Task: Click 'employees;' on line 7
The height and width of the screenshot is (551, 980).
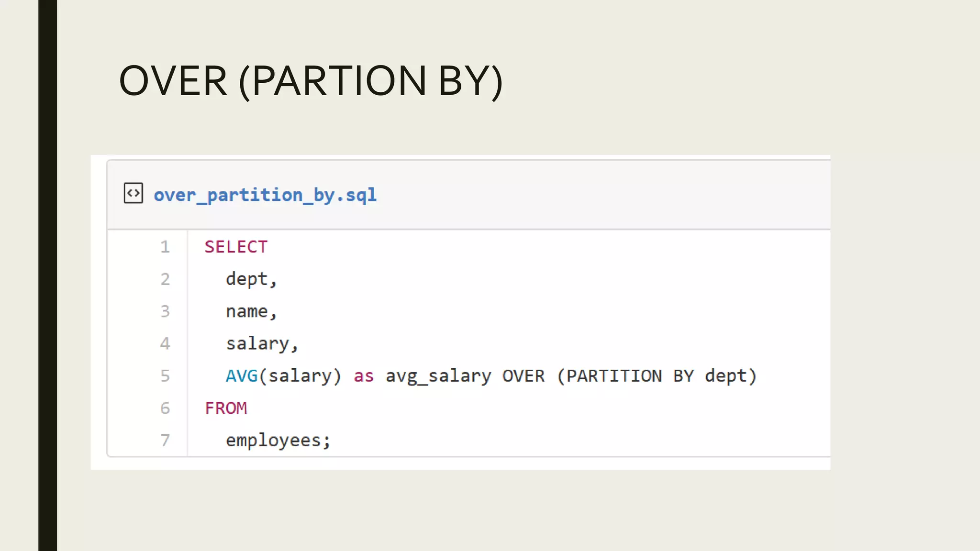Action: coord(278,441)
